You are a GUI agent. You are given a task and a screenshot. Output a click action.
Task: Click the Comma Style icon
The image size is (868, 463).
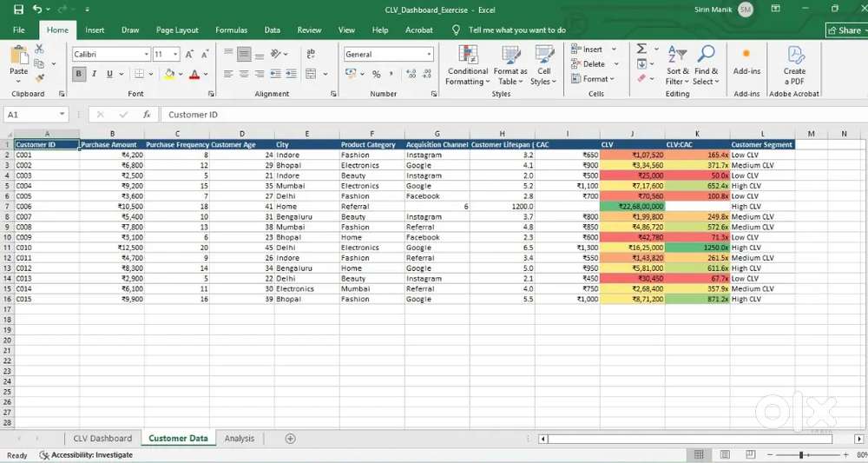coord(391,74)
